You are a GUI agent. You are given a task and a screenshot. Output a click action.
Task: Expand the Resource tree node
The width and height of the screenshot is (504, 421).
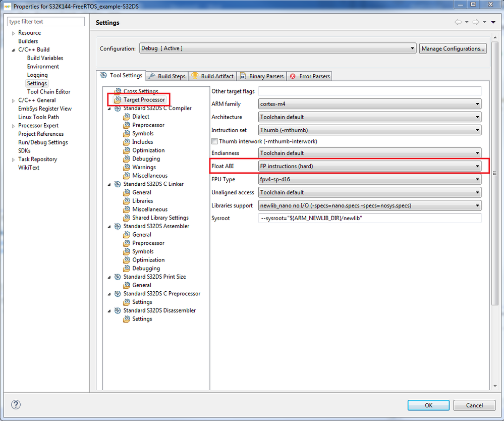(13, 33)
